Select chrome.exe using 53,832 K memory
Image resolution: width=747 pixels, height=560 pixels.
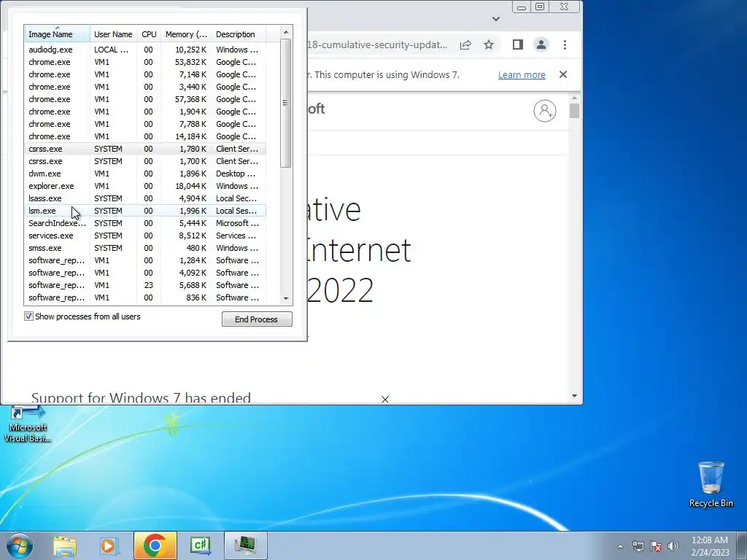(145, 62)
